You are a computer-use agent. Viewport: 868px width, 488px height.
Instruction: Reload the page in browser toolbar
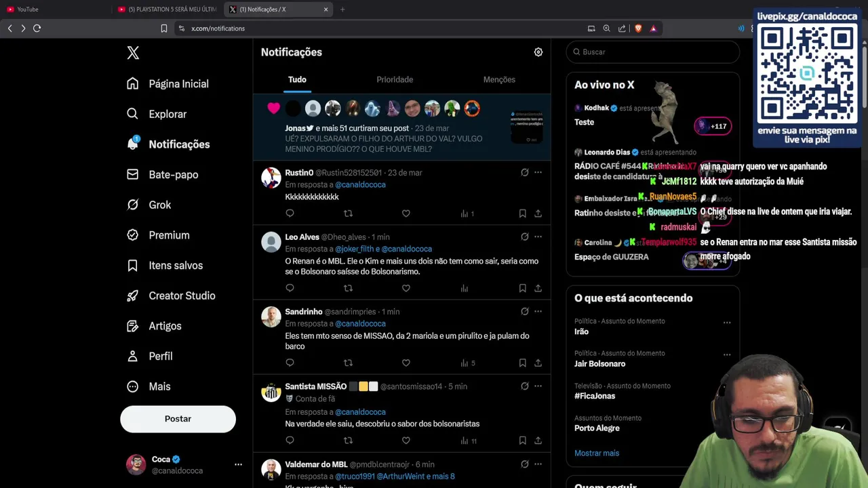pos(37,28)
